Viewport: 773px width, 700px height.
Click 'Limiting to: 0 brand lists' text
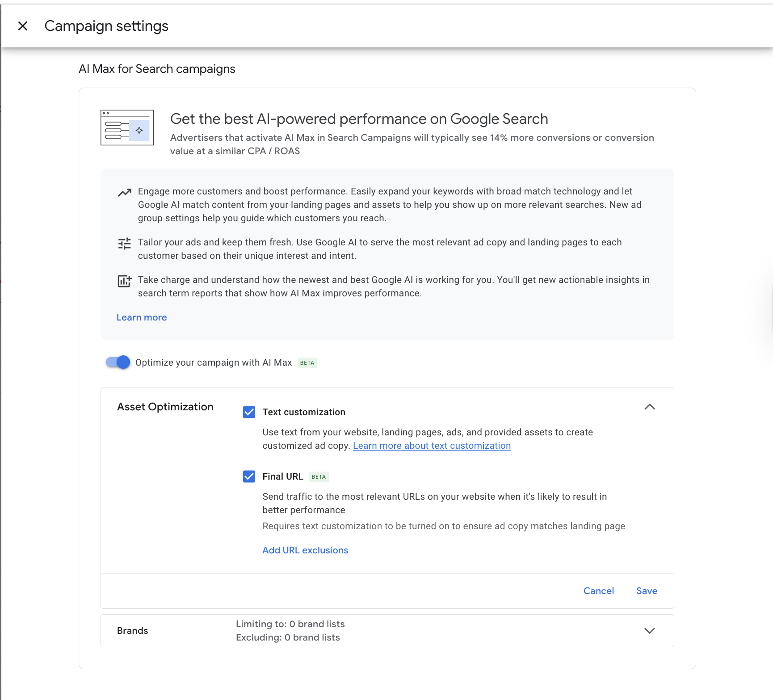pyautogui.click(x=290, y=624)
